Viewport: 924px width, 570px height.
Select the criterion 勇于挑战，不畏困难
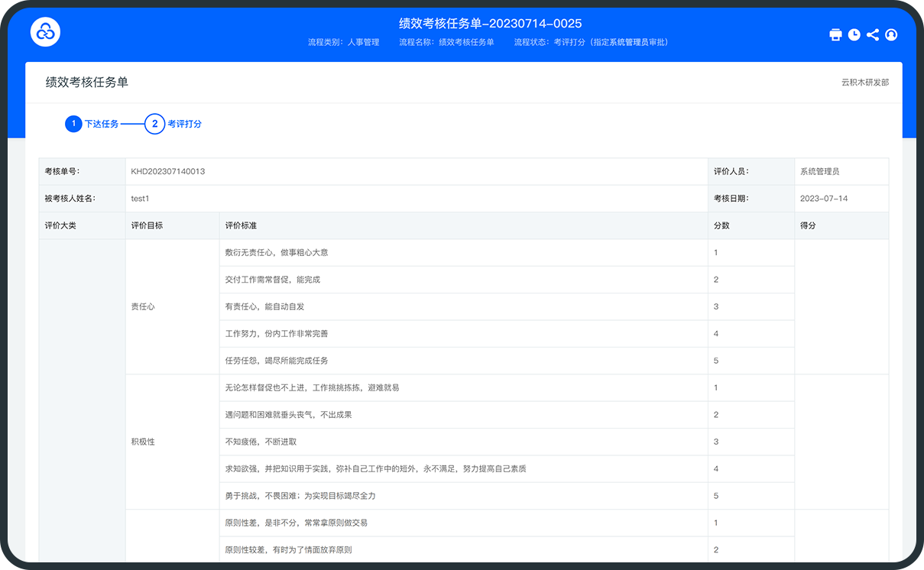(300, 496)
